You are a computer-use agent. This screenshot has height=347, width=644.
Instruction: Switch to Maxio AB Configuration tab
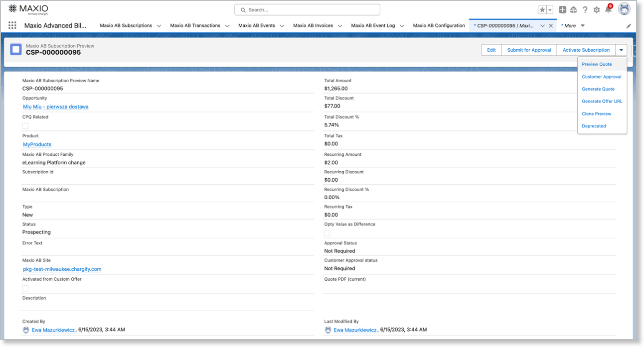coord(439,25)
